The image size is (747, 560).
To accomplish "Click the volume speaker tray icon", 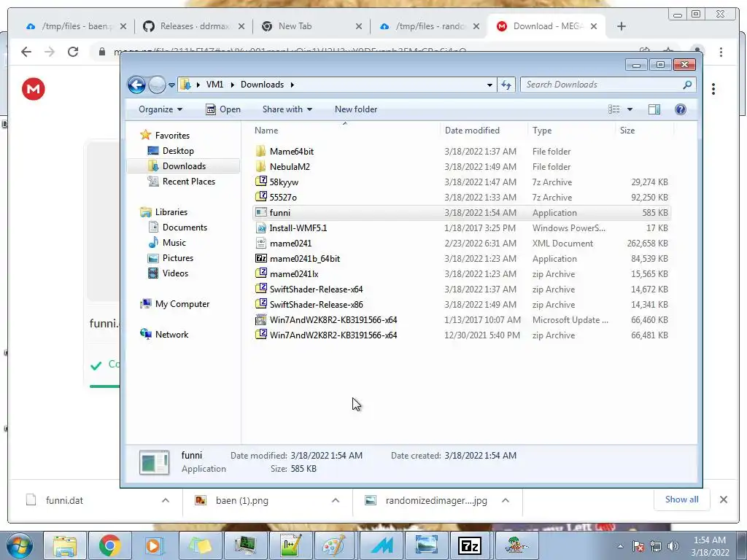I will (x=673, y=546).
